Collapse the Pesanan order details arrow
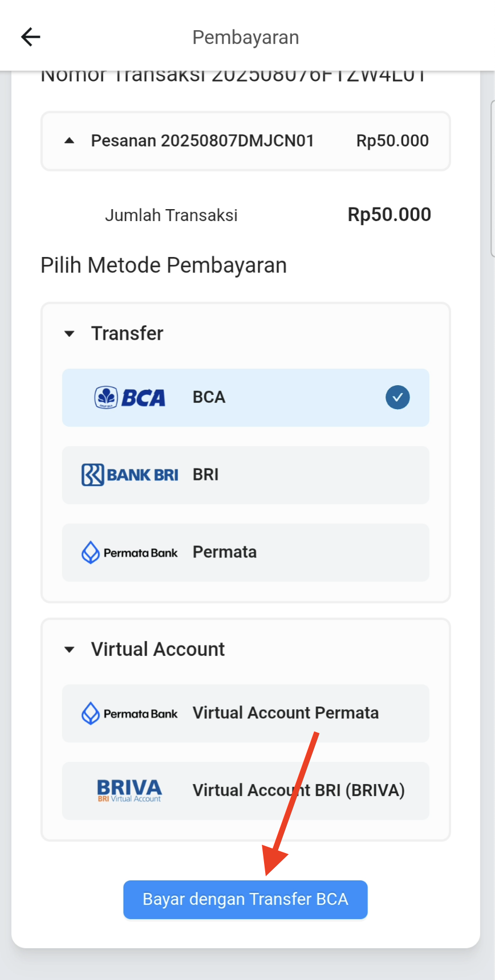 (x=70, y=141)
